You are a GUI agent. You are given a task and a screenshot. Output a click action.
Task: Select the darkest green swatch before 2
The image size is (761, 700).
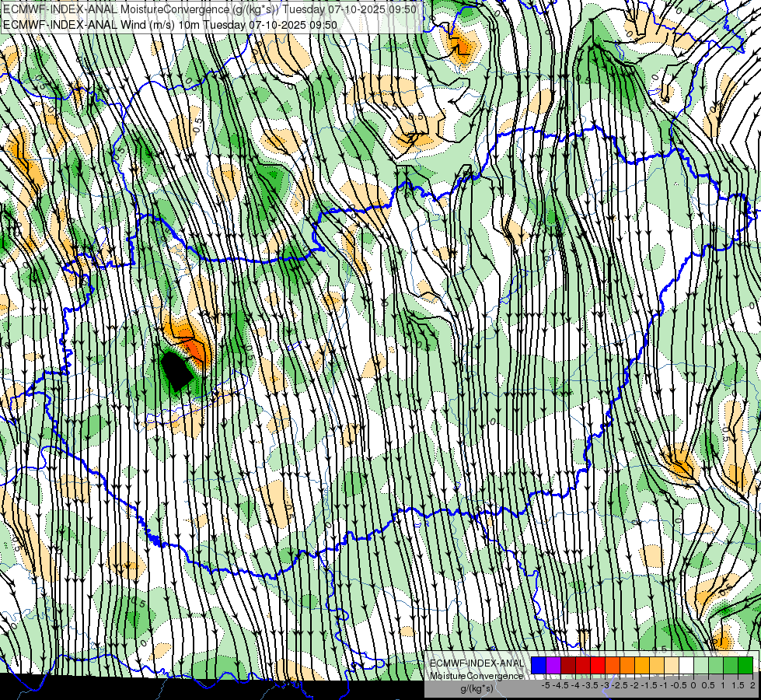[745, 666]
